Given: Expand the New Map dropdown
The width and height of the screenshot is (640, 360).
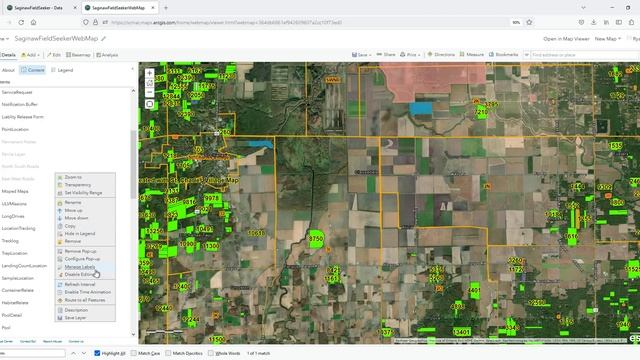Looking at the screenshot, I should point(607,39).
